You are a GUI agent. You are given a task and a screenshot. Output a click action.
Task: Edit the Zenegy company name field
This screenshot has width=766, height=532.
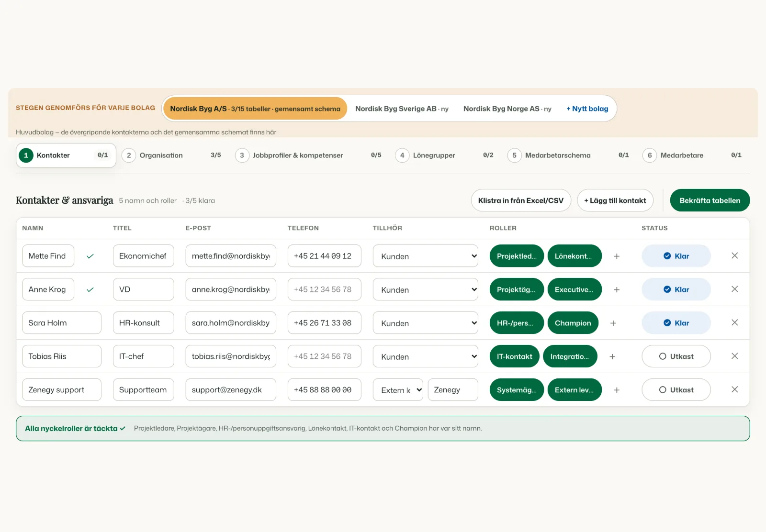pyautogui.click(x=453, y=390)
